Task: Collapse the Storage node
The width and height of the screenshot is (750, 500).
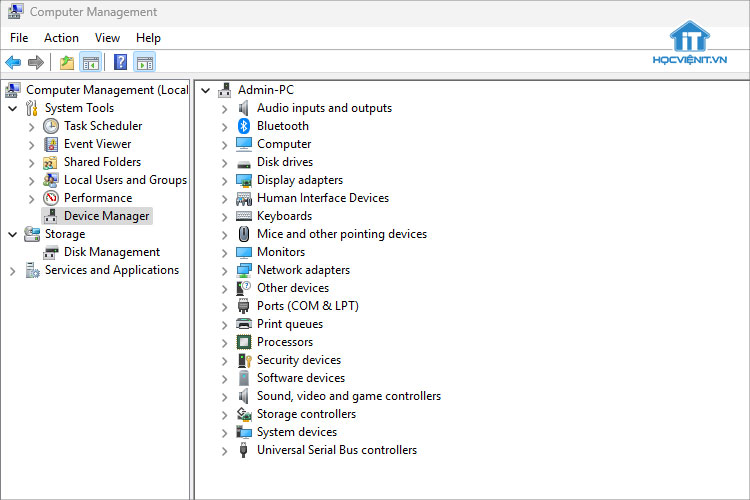Action: (13, 234)
